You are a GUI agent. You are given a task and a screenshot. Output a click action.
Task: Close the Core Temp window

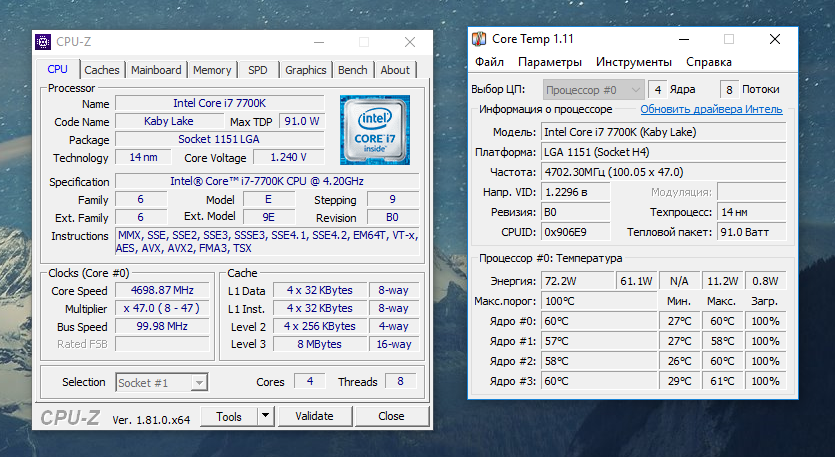coord(775,39)
